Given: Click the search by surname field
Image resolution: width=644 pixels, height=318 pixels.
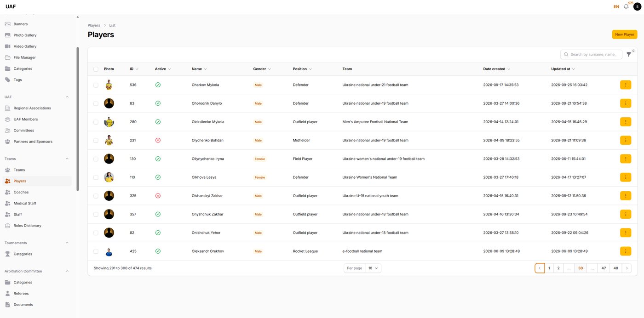Looking at the screenshot, I should click(591, 54).
